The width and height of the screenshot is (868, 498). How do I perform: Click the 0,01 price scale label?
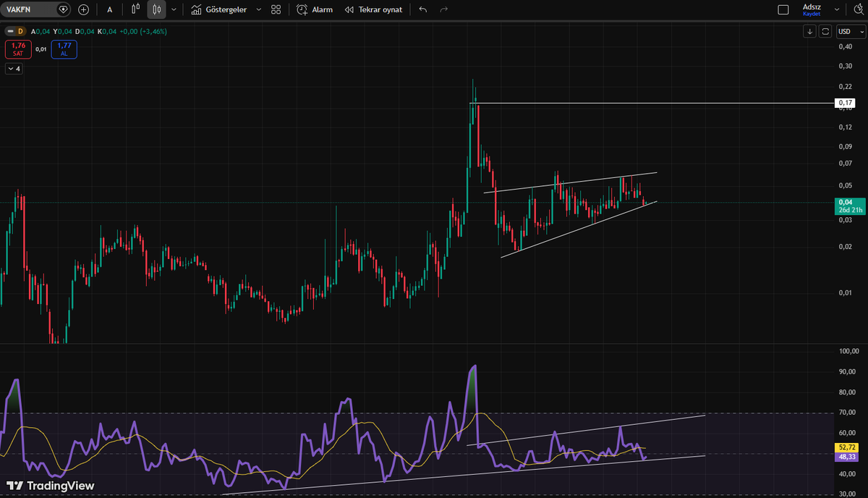(x=845, y=293)
